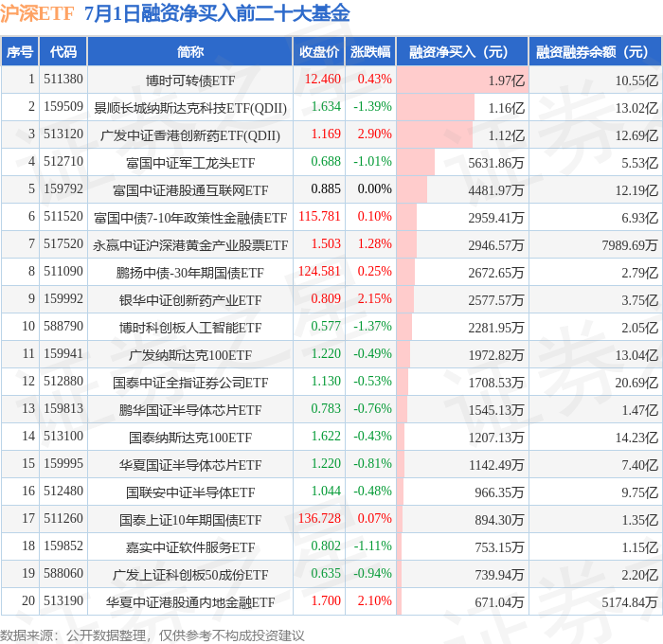This screenshot has height=644, width=663.
Task: Click code 588060
Action: [x=63, y=574]
